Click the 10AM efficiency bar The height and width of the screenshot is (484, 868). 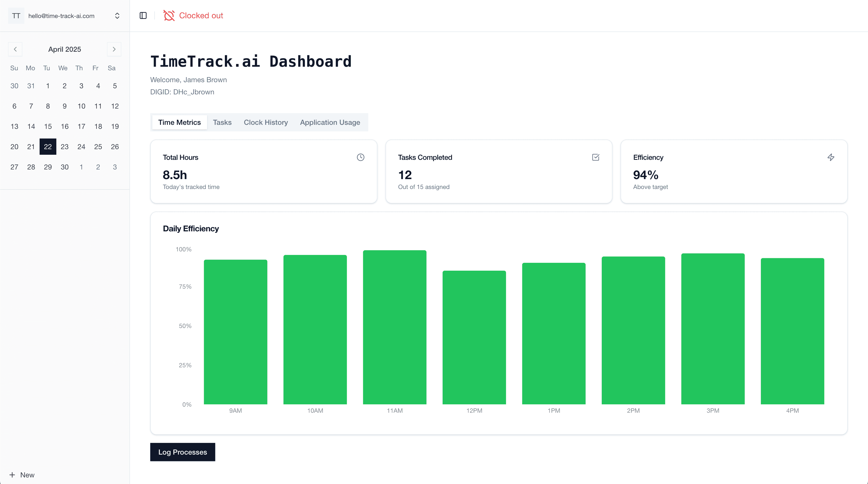[315, 330]
